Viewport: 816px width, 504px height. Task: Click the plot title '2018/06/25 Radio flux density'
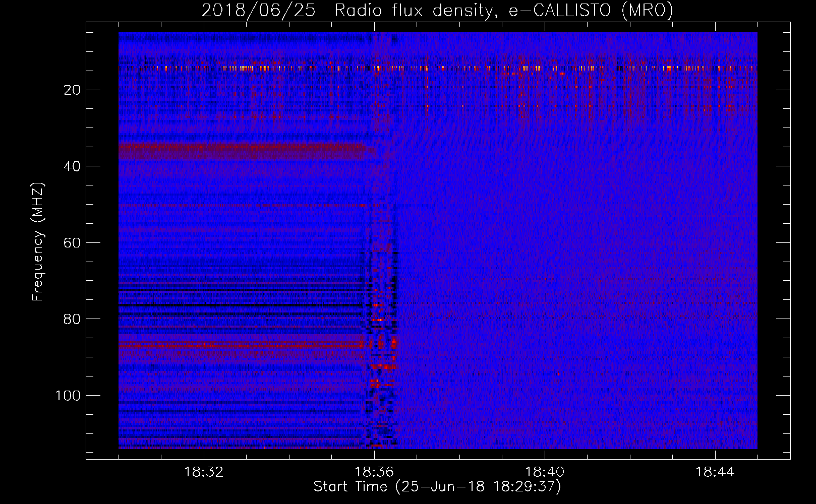[x=437, y=10]
